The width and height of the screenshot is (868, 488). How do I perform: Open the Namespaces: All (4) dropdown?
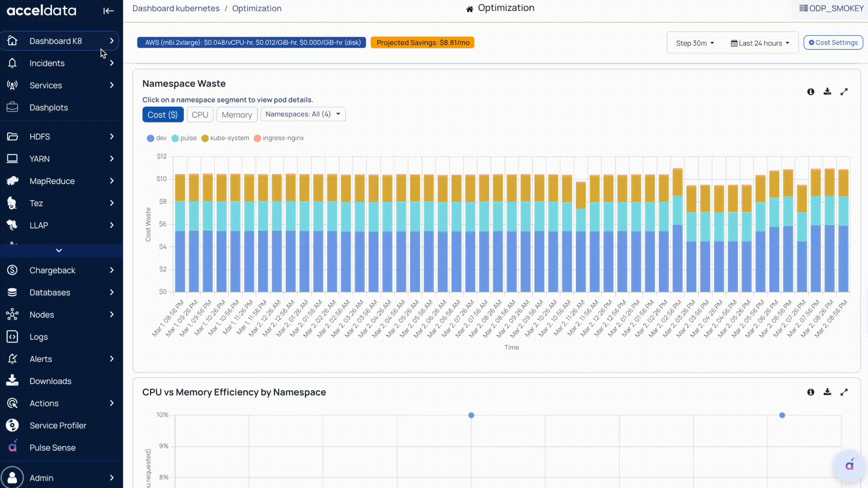pyautogui.click(x=303, y=114)
